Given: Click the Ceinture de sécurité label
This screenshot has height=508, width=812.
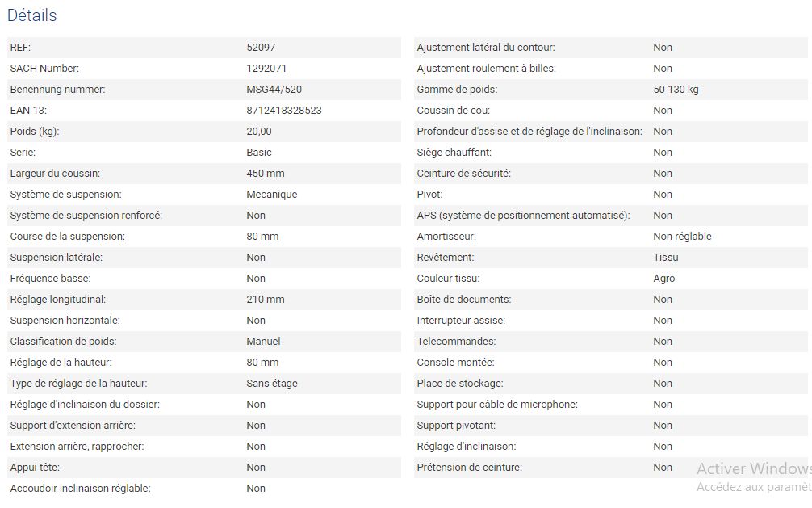Looking at the screenshot, I should [463, 174].
